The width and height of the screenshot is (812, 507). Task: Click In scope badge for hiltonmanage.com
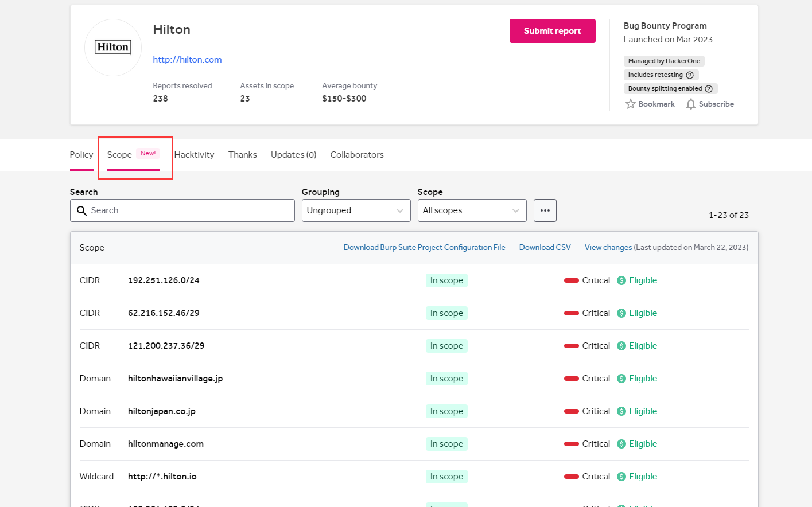(x=446, y=444)
